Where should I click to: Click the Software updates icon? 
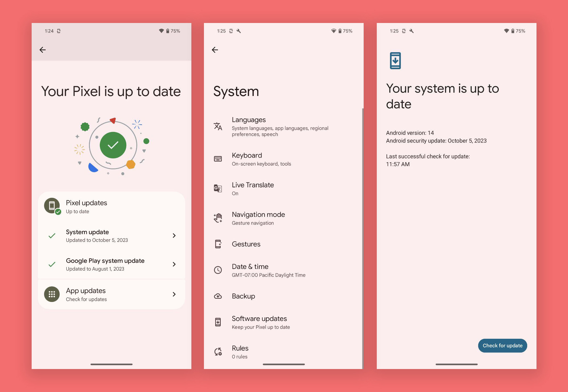[x=218, y=323]
